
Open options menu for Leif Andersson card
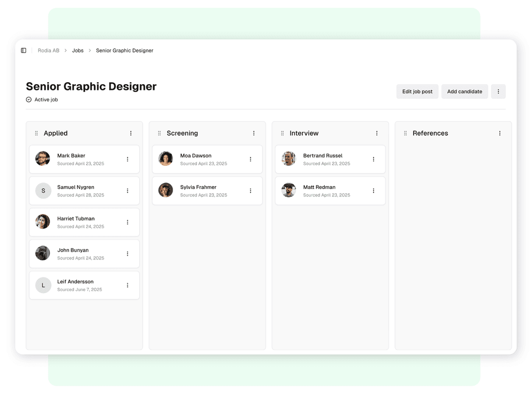click(127, 285)
